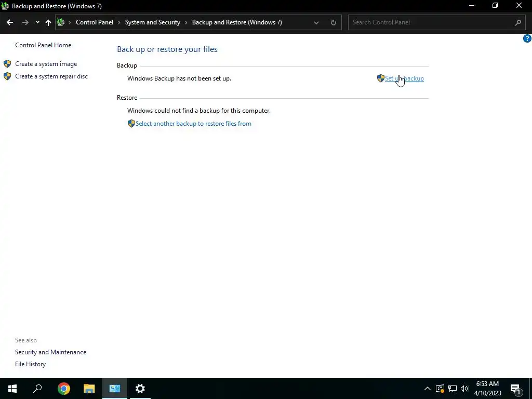Viewport: 532px width, 399px height.
Task: Click Create a system image link
Action: coord(46,64)
